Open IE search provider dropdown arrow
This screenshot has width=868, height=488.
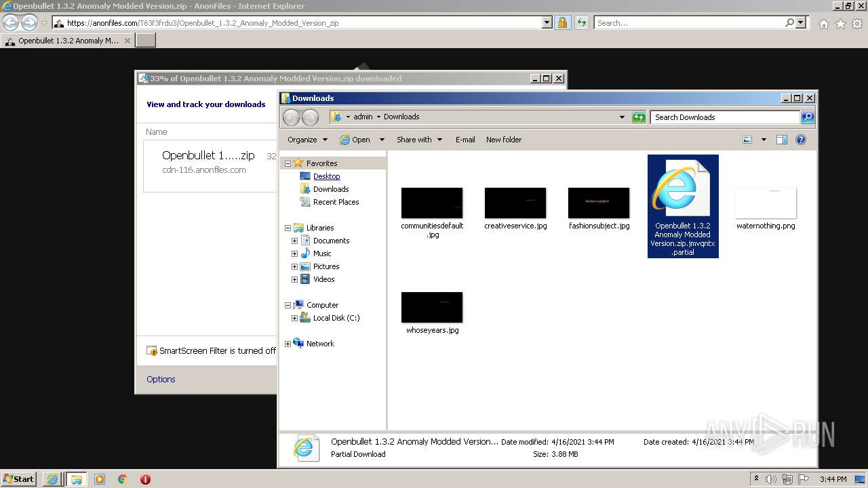coord(801,22)
